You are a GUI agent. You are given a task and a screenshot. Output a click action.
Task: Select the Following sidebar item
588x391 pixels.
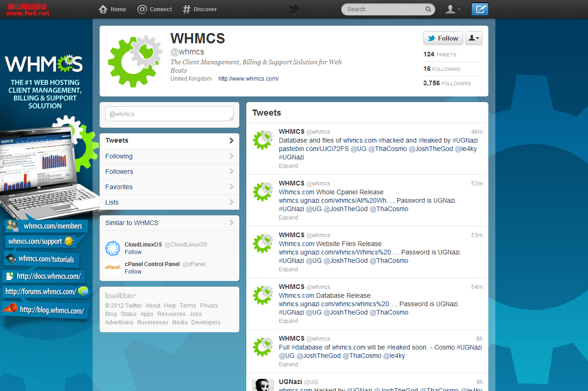169,156
